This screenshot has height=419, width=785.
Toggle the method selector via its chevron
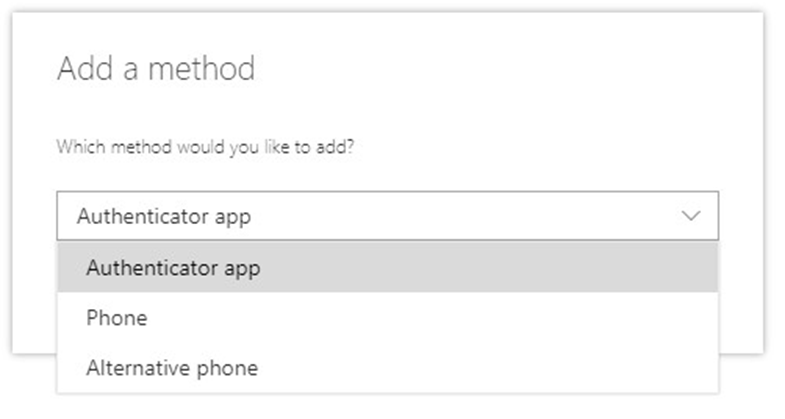[691, 216]
